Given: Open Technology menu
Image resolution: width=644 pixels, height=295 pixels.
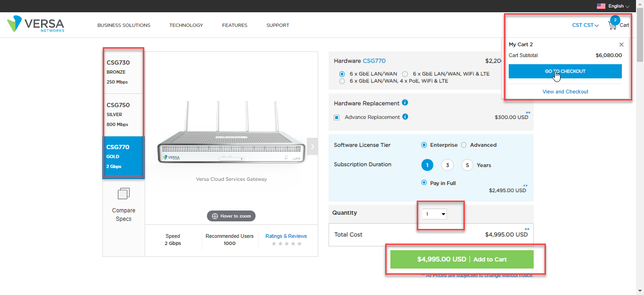Looking at the screenshot, I should [186, 25].
